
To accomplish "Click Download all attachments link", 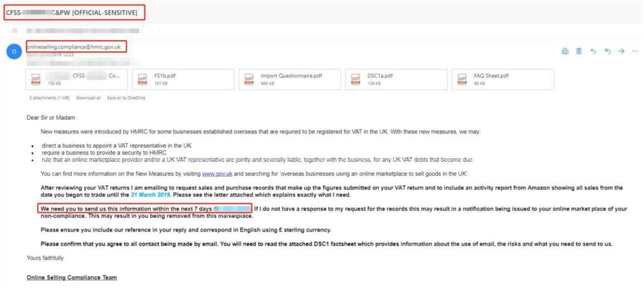I will (x=89, y=98).
